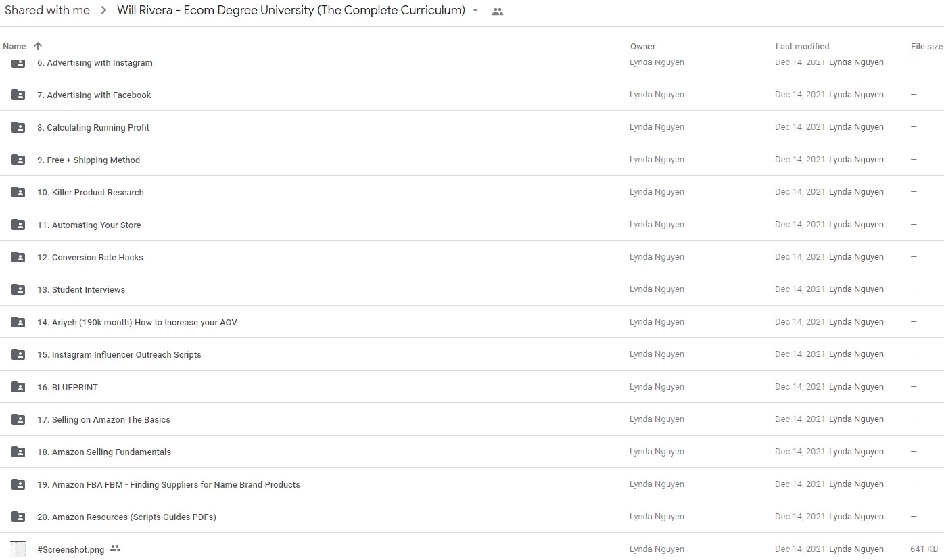Open 19. Amazon FBA FBM folder name
The image size is (944, 560).
point(168,485)
